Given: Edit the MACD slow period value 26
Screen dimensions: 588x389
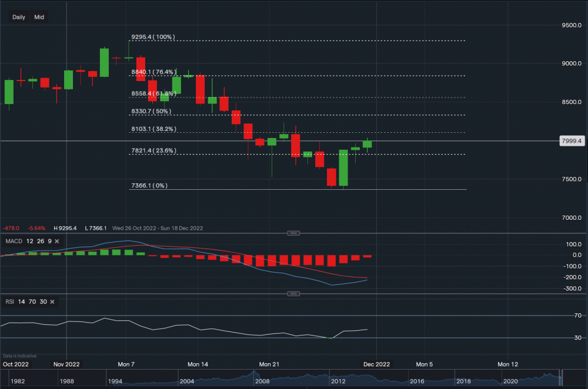Looking at the screenshot, I should pos(39,241).
